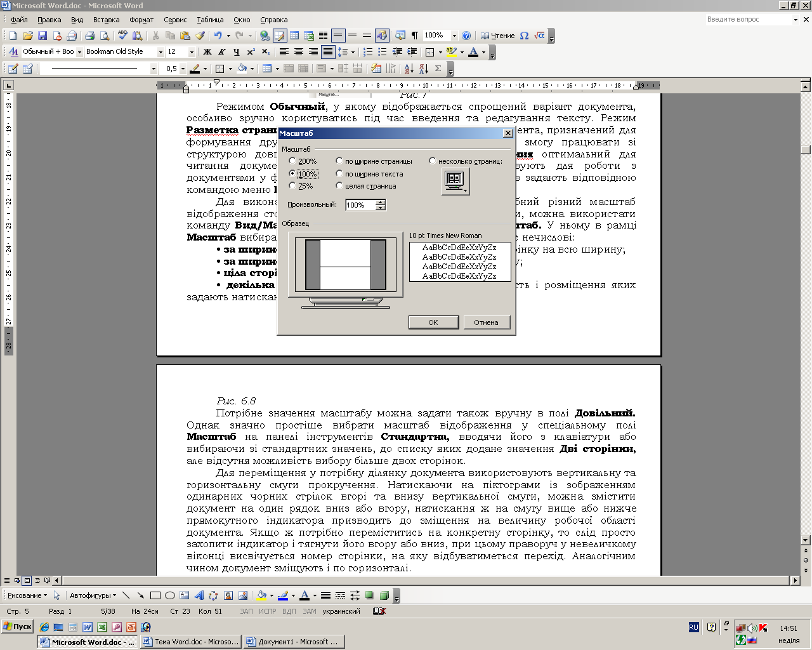Image resolution: width=812 pixels, height=650 pixels.
Task: Open the style dropdown 'Обычный + Boo'
Action: pos(79,52)
